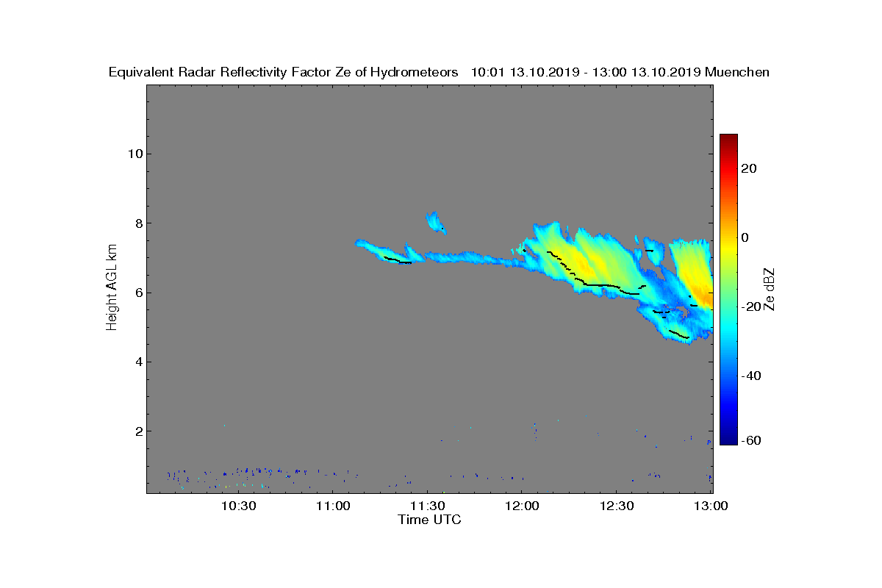Image resolution: width=882 pixels, height=588 pixels.
Task: Click the 'Height AGL km' axis label
Action: (112, 288)
